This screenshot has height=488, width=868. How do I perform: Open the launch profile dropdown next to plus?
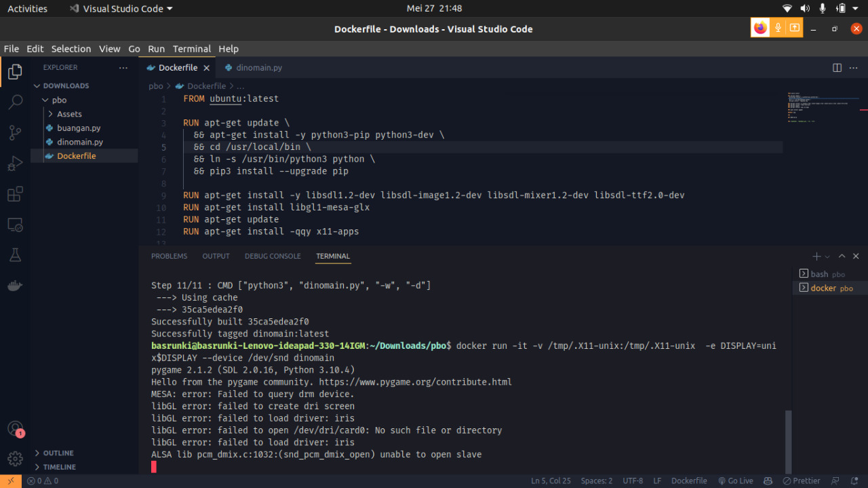pyautogui.click(x=827, y=257)
